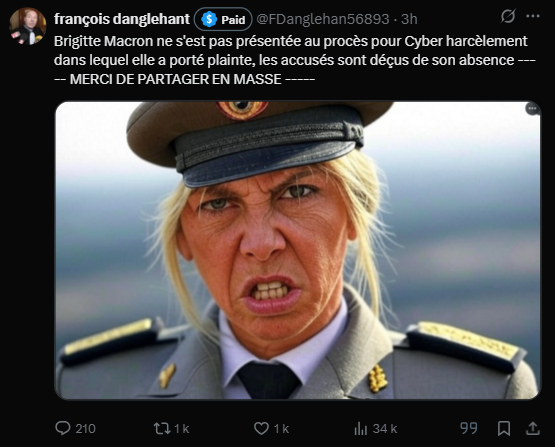
Task: Open the tweet's three-dot more menu
Action: click(533, 16)
